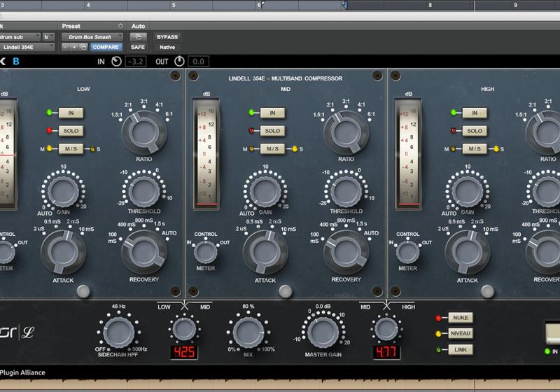This screenshot has width=560, height=392.
Task: Click the SIDECHAIN HPF knob
Action: pos(118,332)
